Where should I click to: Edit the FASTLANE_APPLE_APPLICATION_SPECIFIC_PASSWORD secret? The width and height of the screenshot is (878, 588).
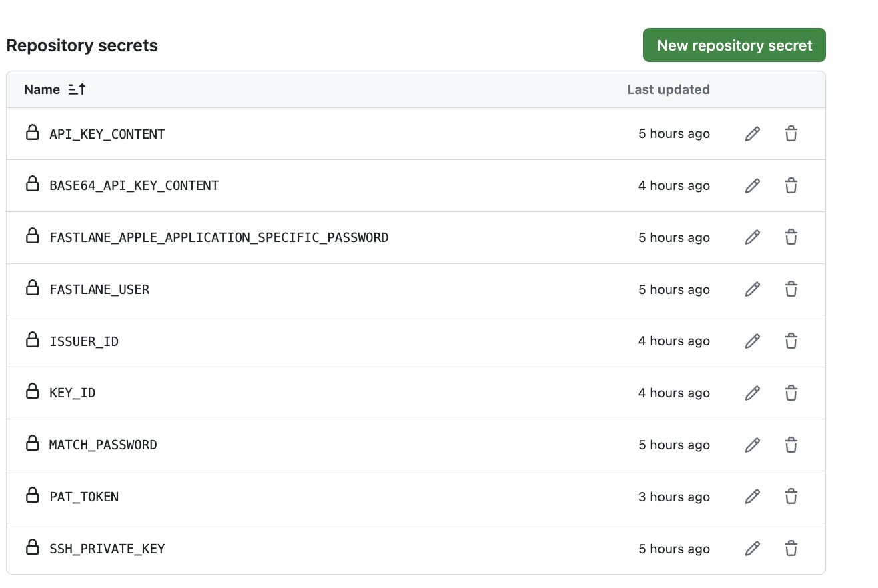[x=753, y=237]
